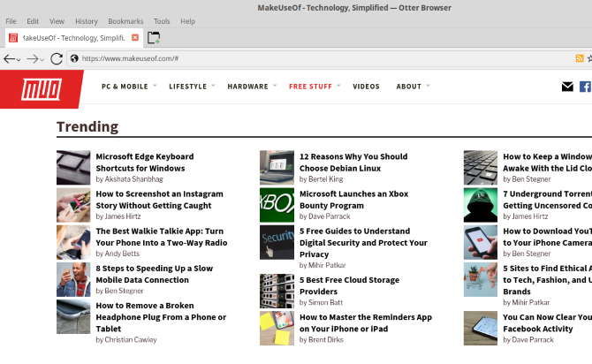Image resolution: width=592 pixels, height=364 pixels.
Task: Click the MUO logo
Action: coord(42,89)
